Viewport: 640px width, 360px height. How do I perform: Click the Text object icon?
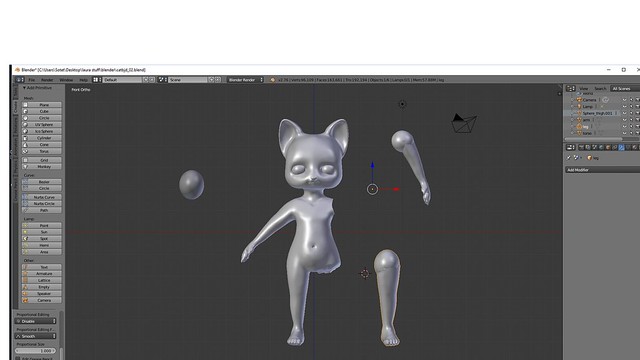(x=25, y=267)
